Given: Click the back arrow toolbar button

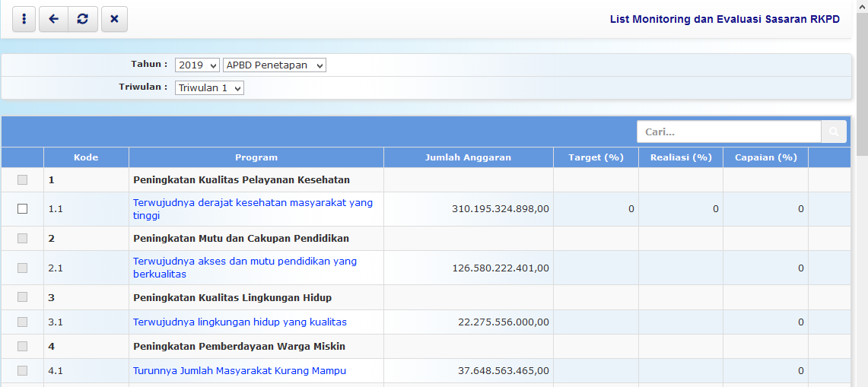Looking at the screenshot, I should [x=53, y=19].
